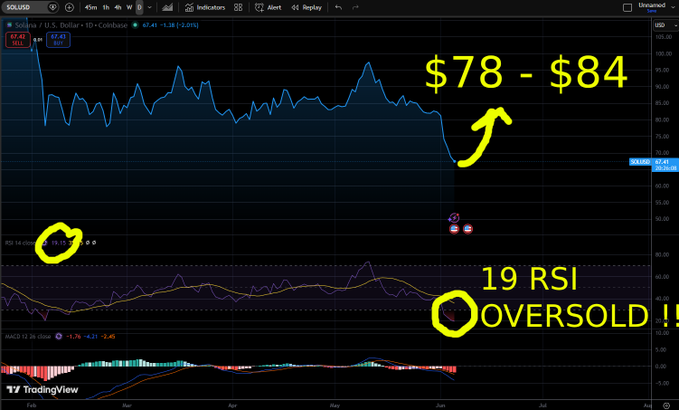Select the D daily timeframe
The width and height of the screenshot is (679, 410).
point(139,7)
